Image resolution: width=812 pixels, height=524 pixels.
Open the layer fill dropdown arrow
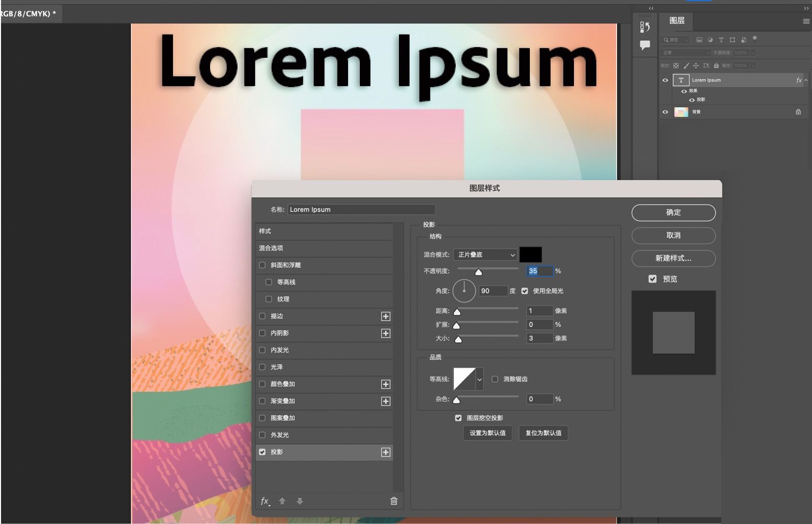[753, 65]
